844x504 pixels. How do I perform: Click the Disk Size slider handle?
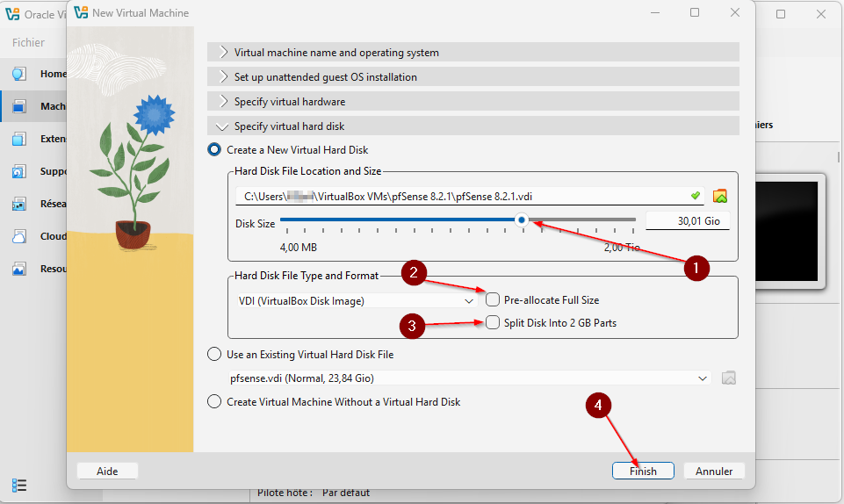tap(523, 220)
